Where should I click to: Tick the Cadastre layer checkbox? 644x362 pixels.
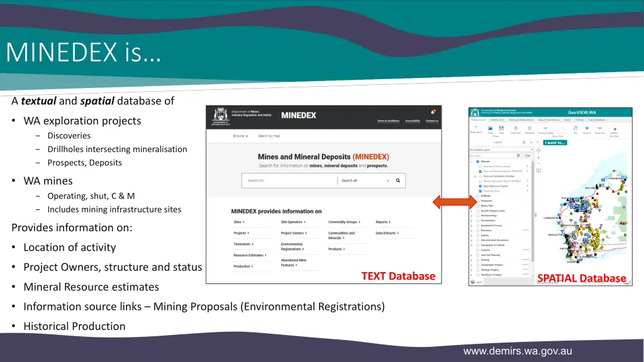478,250
